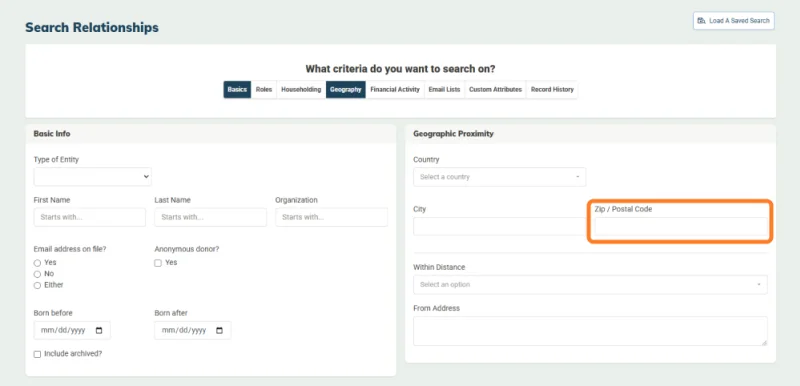The width and height of the screenshot is (800, 386).
Task: Open Within Distance option dropdown
Action: pos(590,285)
